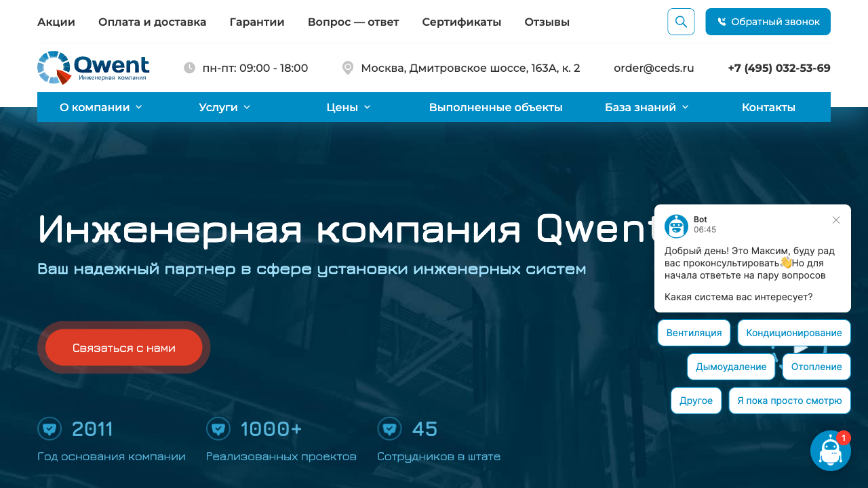The width and height of the screenshot is (868, 488).
Task: Go to Контакты page
Action: pos(768,107)
